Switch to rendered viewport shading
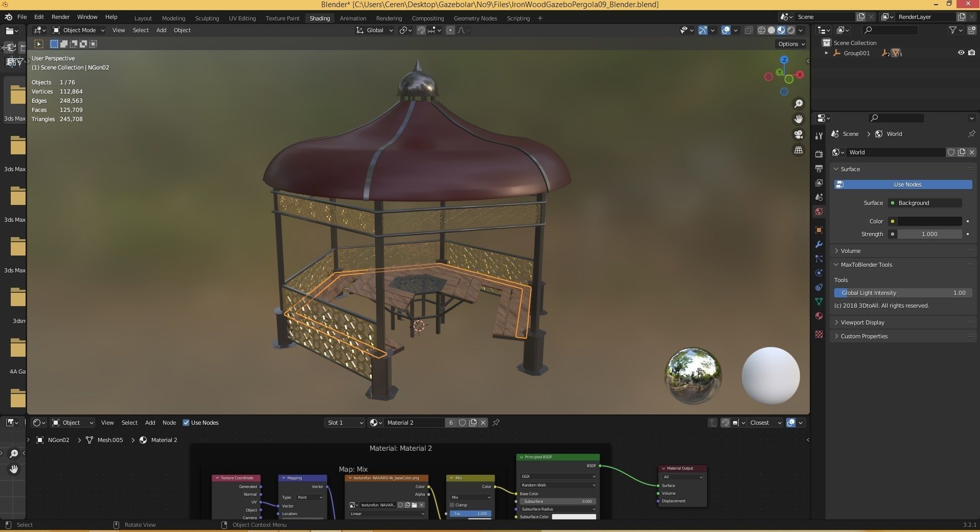The width and height of the screenshot is (980, 532). pos(791,30)
